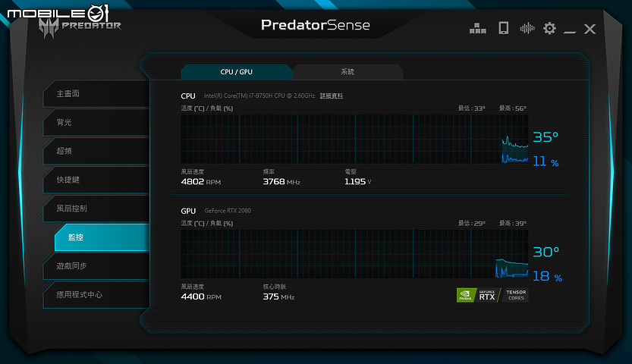The image size is (632, 364).
Task: Click the mobile phone app icon
Action: click(x=503, y=28)
